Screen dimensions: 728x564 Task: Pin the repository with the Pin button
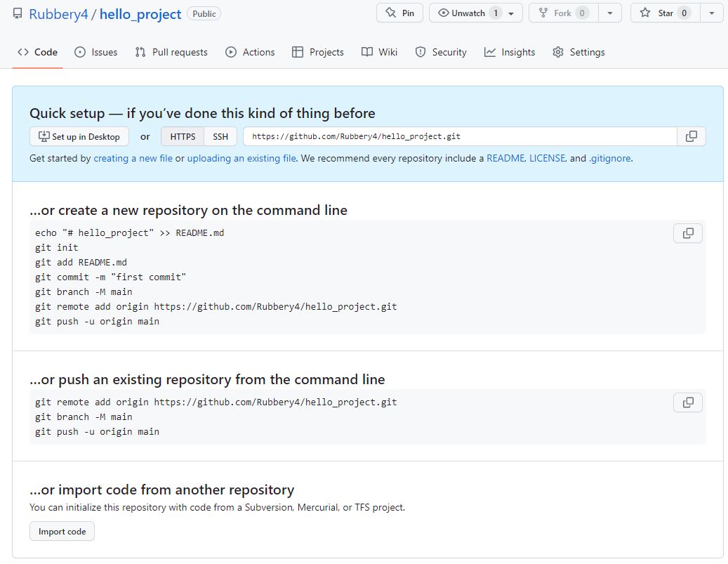(x=399, y=13)
